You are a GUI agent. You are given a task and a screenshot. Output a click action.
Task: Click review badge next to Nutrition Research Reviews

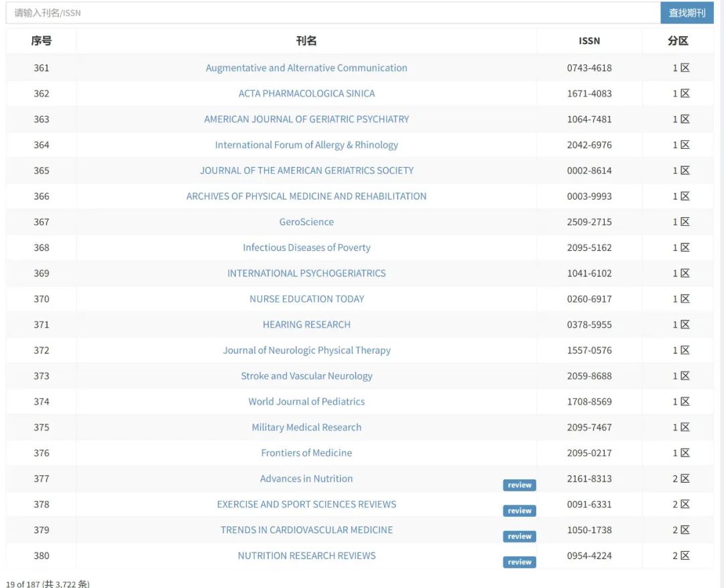point(519,563)
